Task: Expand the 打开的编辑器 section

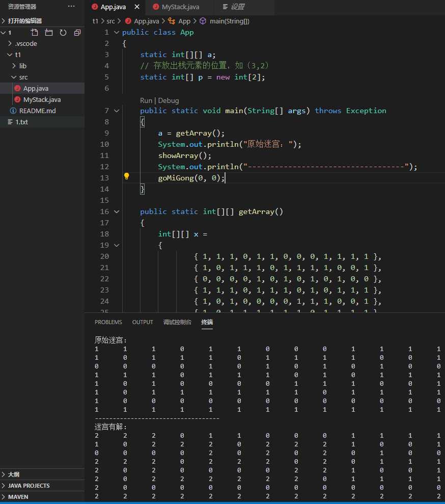Action: coord(3,21)
